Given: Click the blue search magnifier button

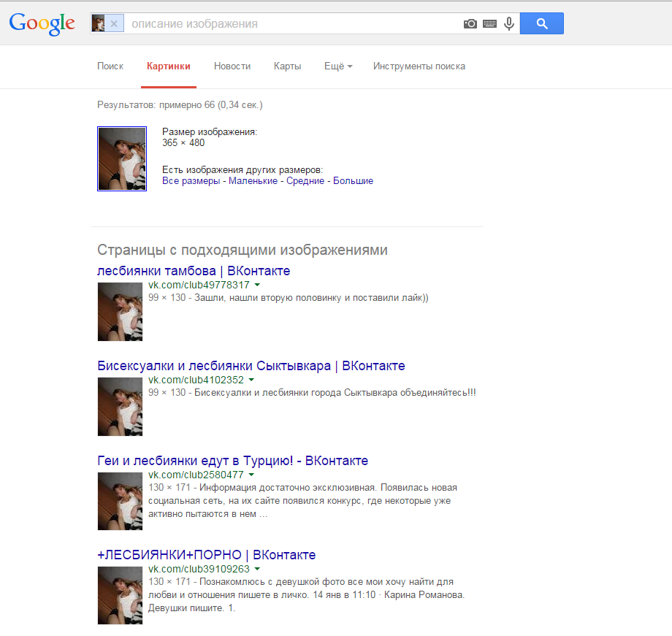Looking at the screenshot, I should click(542, 23).
